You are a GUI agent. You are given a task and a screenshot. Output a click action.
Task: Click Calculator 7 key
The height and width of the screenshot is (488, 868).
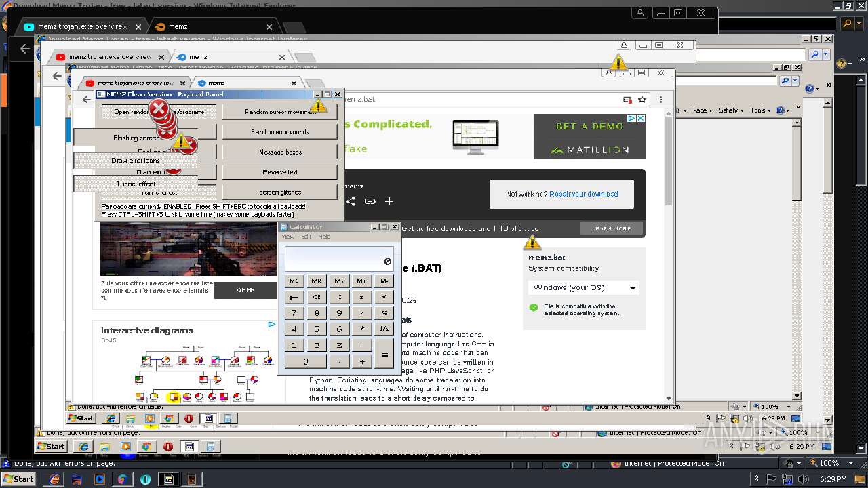point(294,313)
